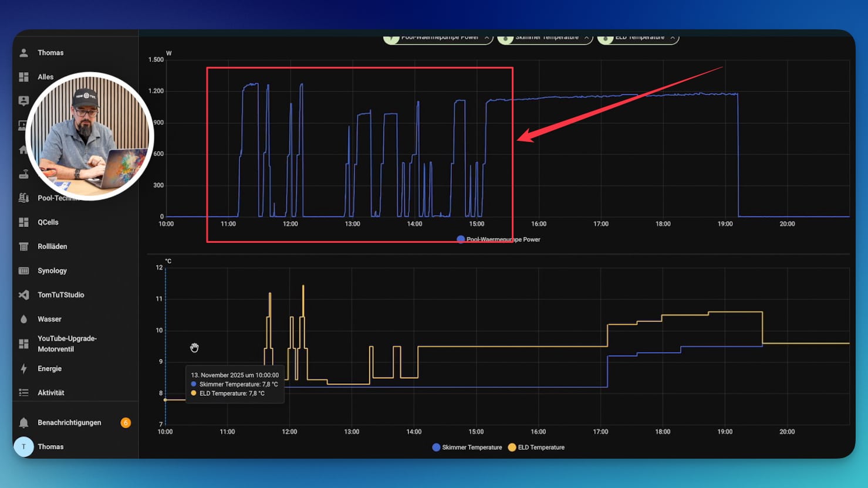Viewport: 868px width, 488px height.
Task: Remove the ELD Temperature entity chip
Action: [x=673, y=38]
